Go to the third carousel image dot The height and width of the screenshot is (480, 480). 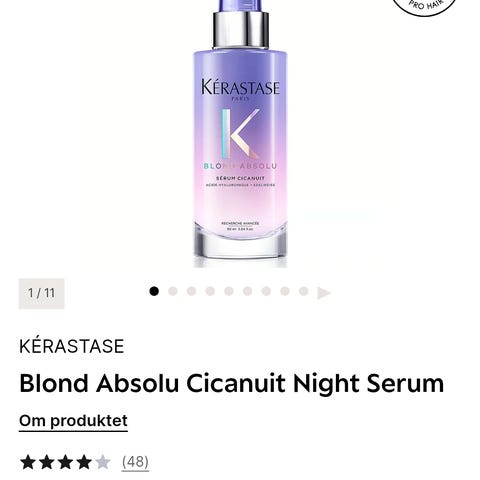coord(191,291)
